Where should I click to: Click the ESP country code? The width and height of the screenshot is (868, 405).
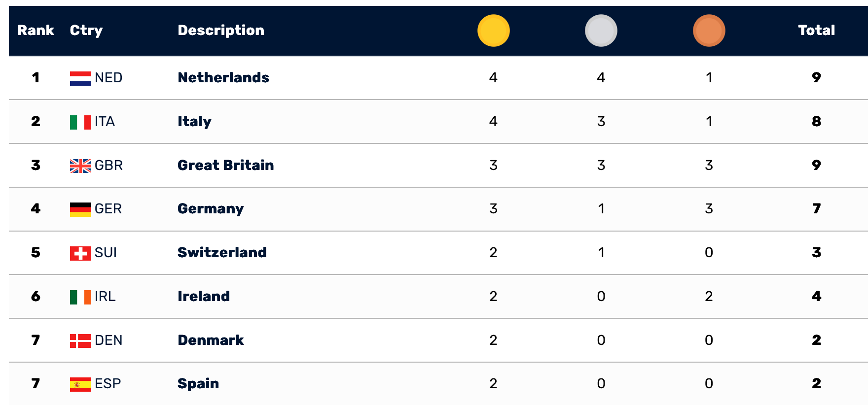(108, 384)
